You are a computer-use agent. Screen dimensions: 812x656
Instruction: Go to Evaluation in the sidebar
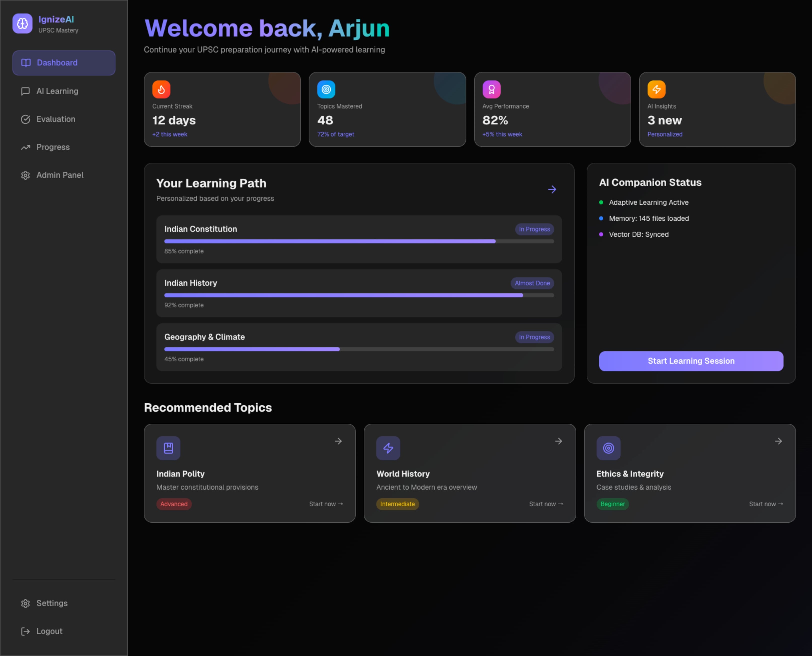click(x=55, y=119)
